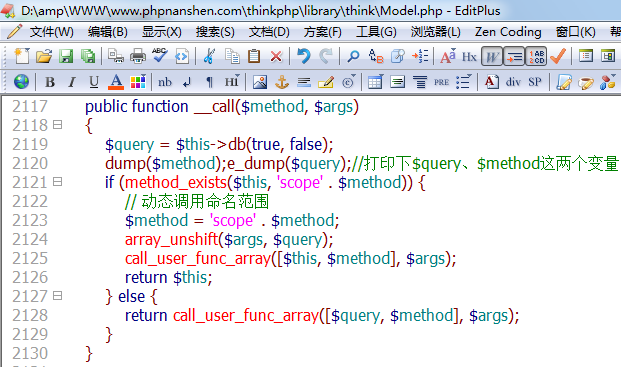This screenshot has width=621, height=367.
Task: Apply Italic HTML tag button
Action: pos(72,82)
